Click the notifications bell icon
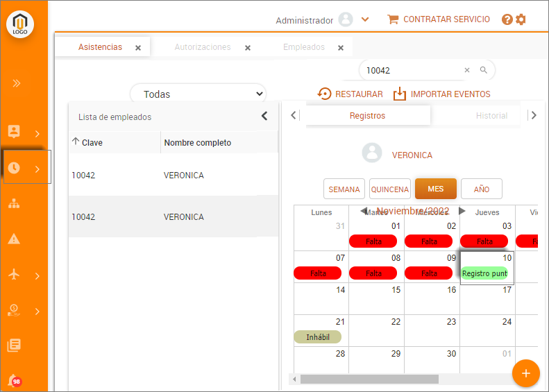 click(13, 380)
